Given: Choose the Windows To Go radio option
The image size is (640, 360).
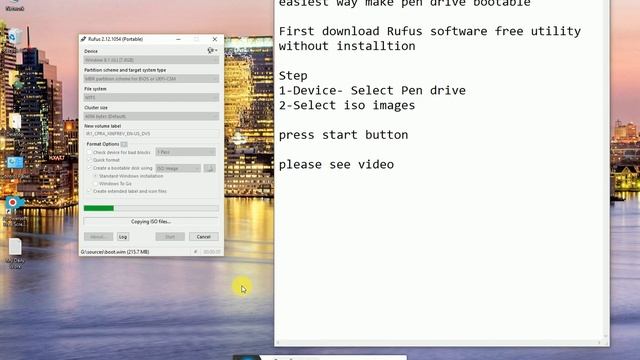Looking at the screenshot, I should 96,184.
